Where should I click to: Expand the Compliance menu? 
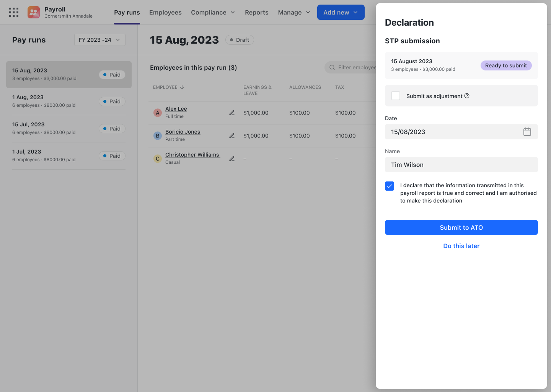pyautogui.click(x=213, y=13)
